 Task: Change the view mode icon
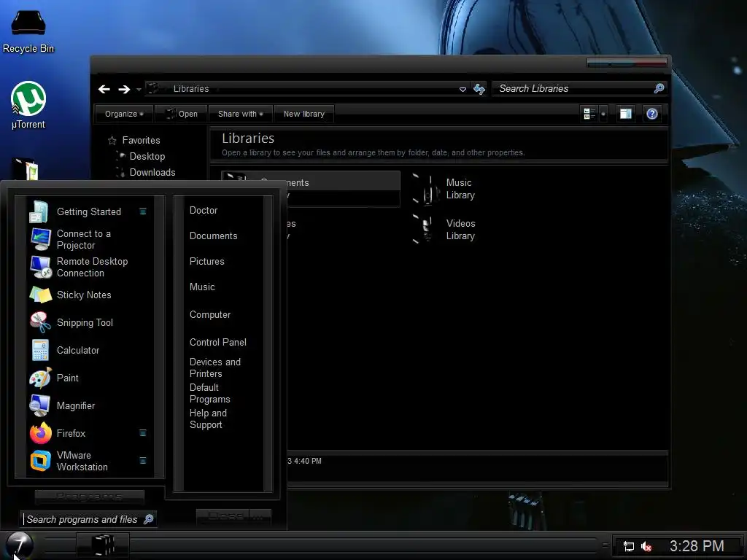[x=589, y=114]
